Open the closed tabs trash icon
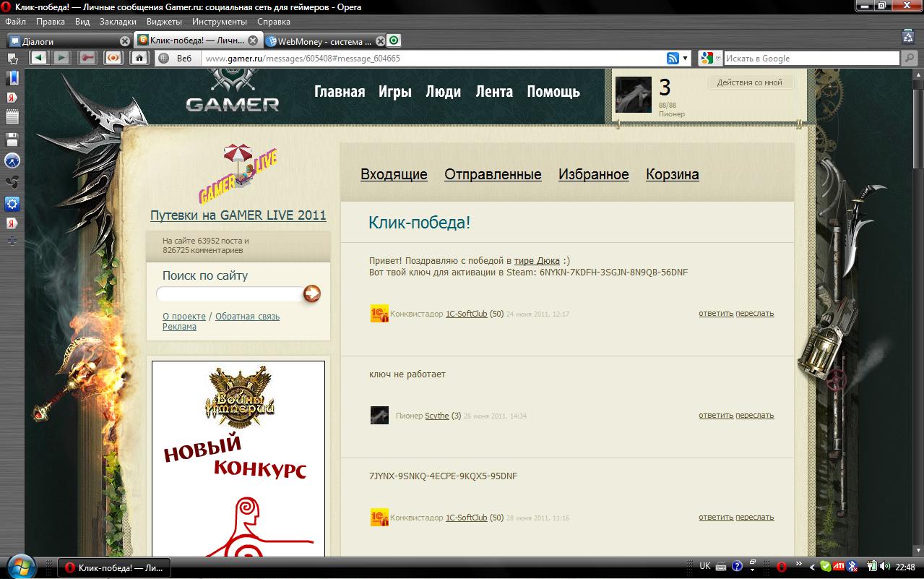924x579 pixels. click(908, 36)
